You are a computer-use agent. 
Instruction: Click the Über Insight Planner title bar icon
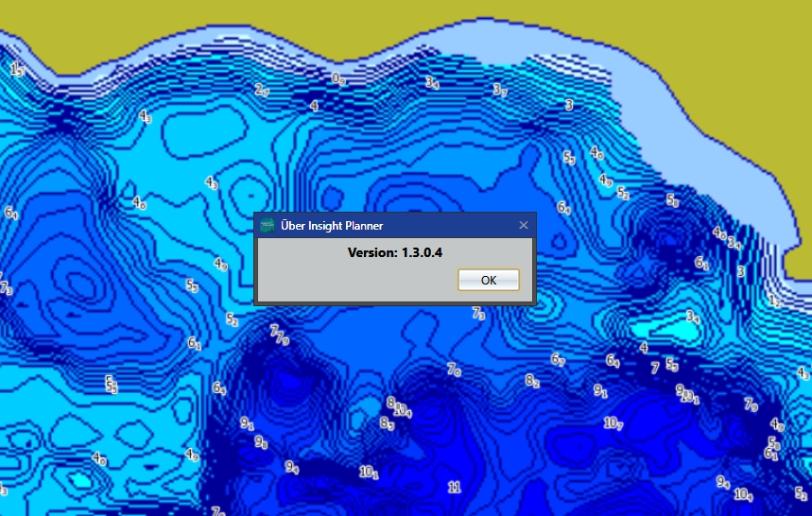click(268, 225)
